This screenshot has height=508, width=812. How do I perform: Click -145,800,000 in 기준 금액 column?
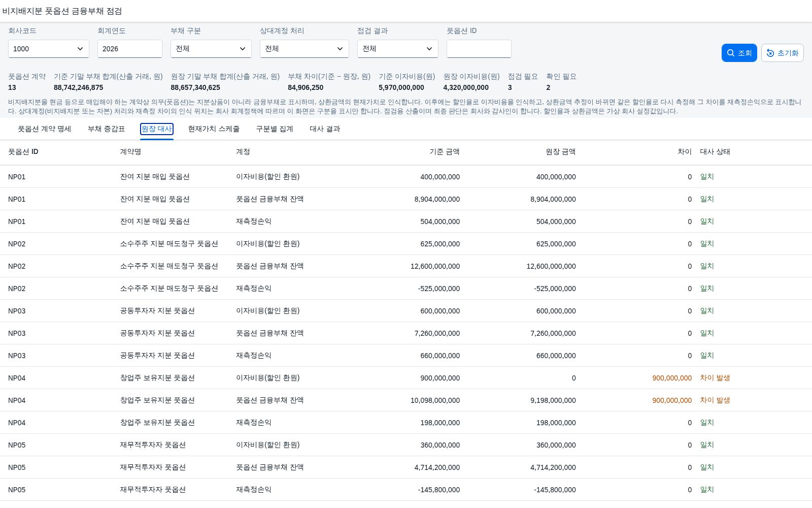pyautogui.click(x=439, y=490)
